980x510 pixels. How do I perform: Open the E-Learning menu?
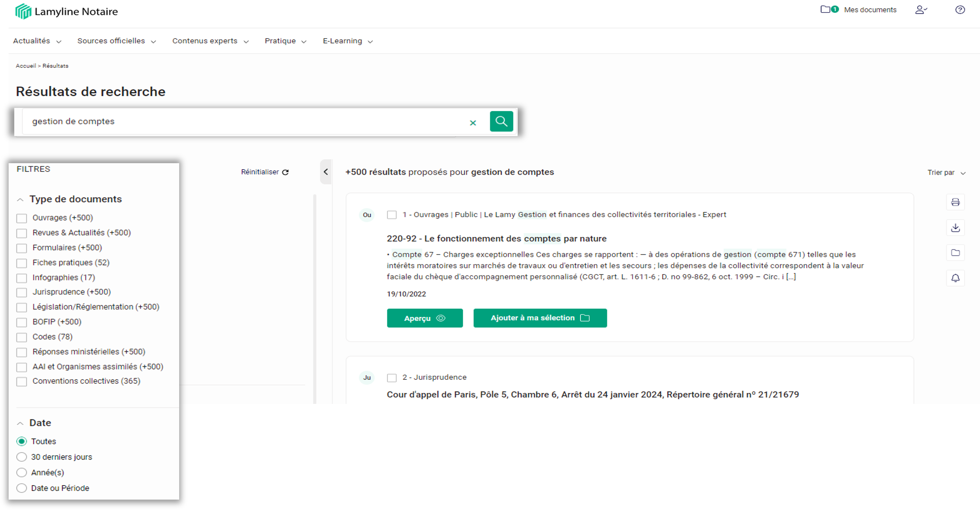[x=342, y=41]
